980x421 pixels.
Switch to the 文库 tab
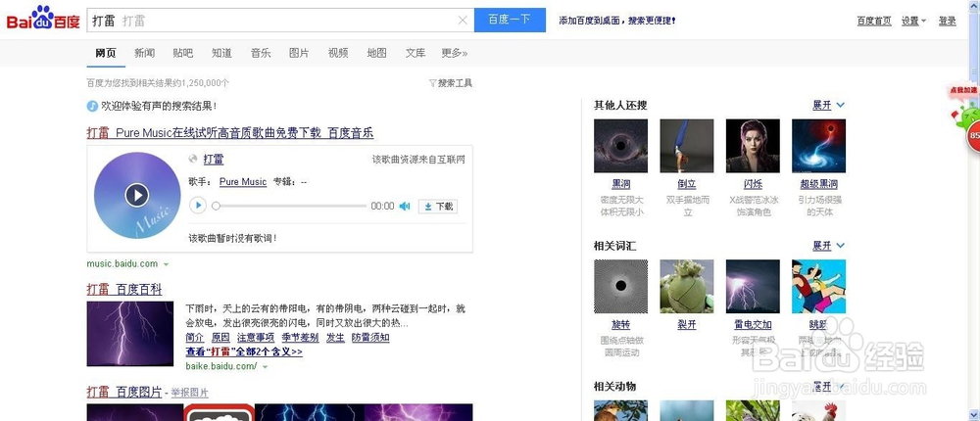click(x=416, y=53)
